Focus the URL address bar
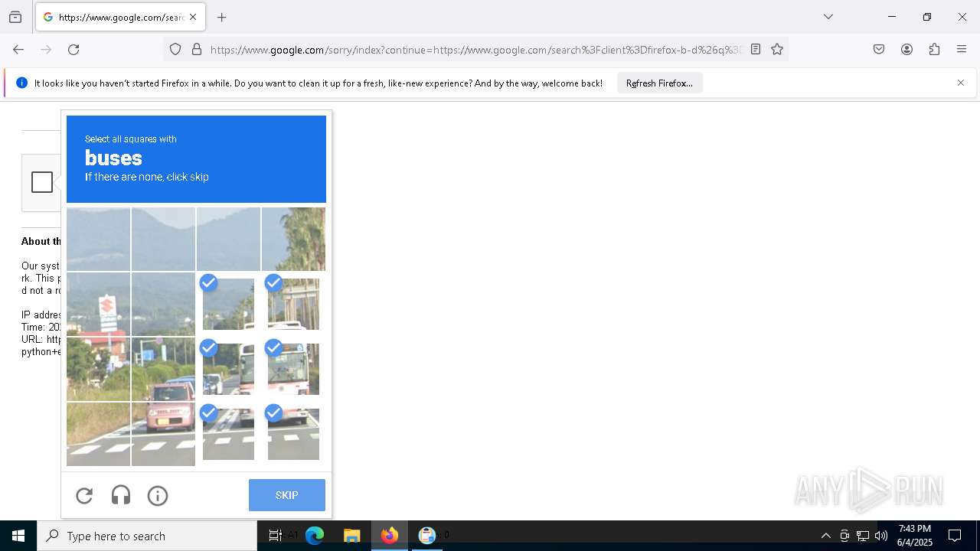 click(475, 50)
